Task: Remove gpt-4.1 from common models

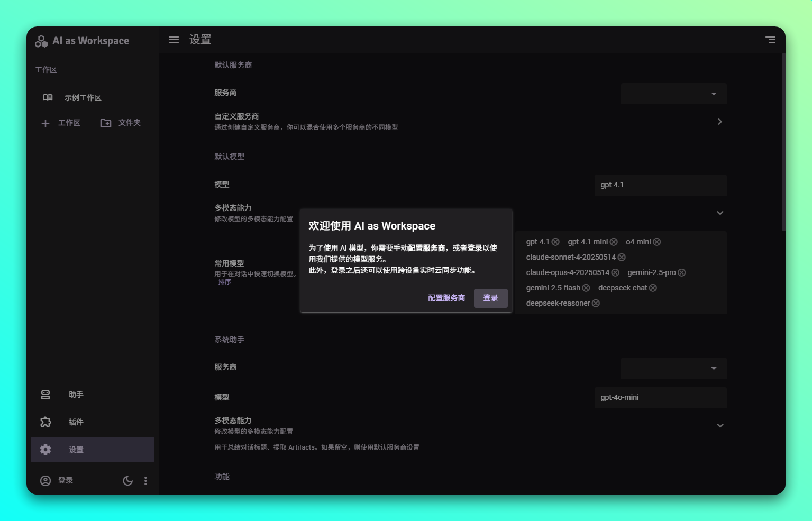Action: pos(555,242)
